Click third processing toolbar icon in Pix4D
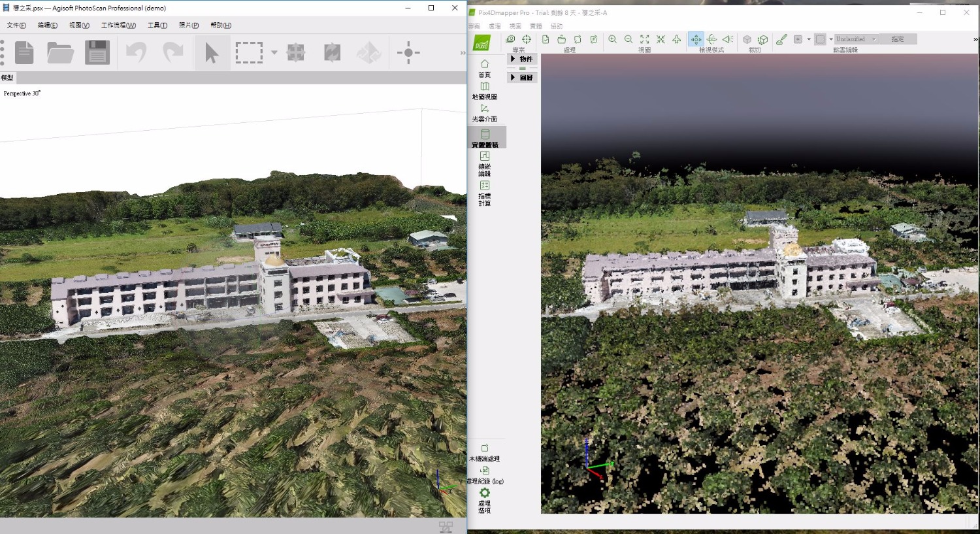 (578, 39)
